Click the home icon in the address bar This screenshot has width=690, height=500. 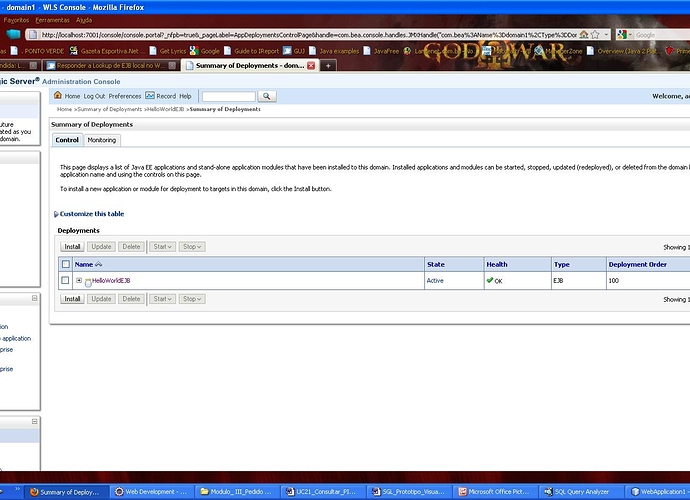[x=584, y=34]
